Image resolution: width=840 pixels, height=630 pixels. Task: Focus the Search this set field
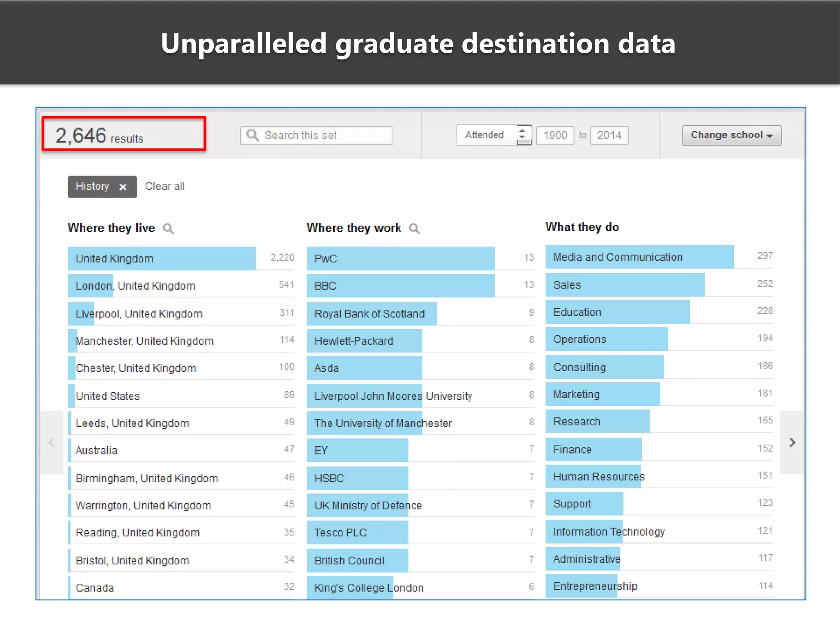(317, 135)
